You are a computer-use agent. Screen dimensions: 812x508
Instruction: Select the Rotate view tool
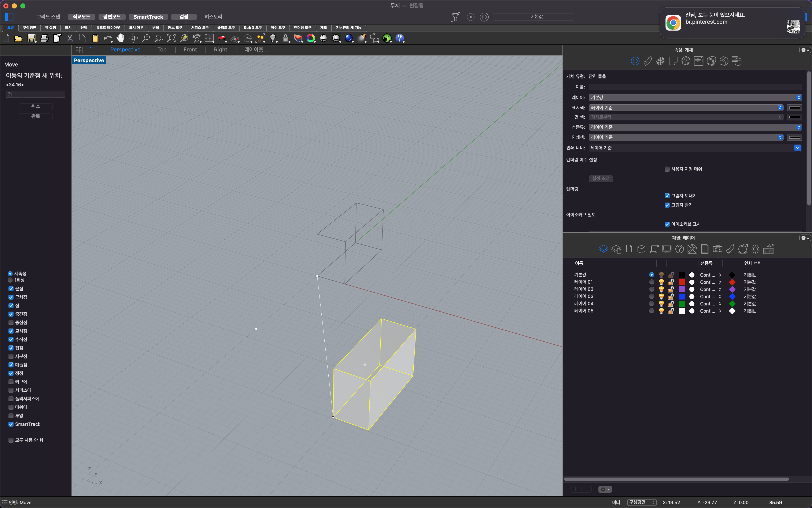[133, 38]
